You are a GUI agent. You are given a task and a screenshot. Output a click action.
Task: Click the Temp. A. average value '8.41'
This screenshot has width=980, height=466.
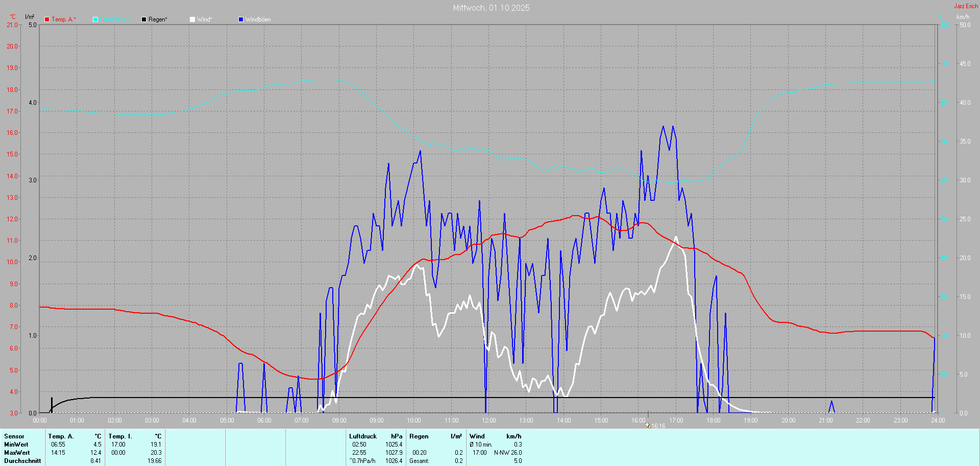[96, 461]
